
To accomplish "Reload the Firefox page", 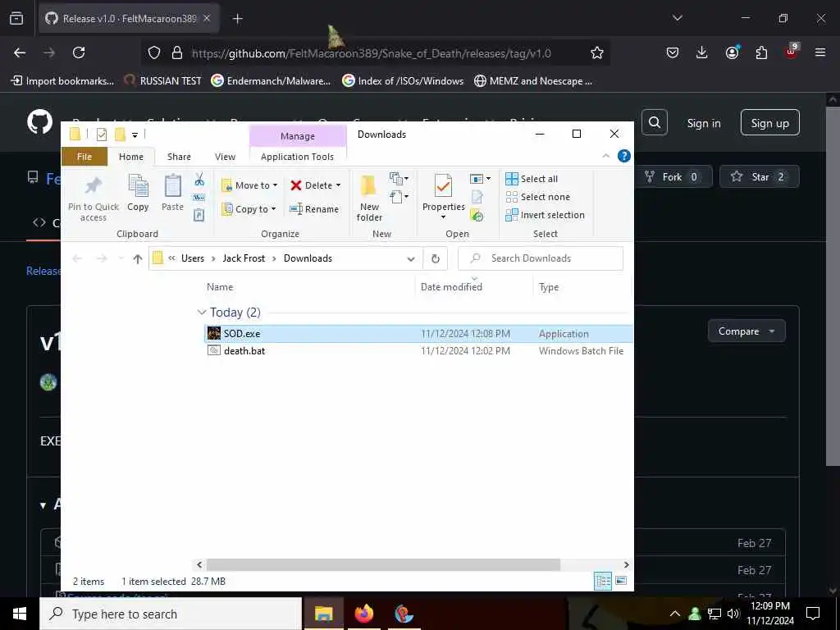I will click(x=79, y=52).
